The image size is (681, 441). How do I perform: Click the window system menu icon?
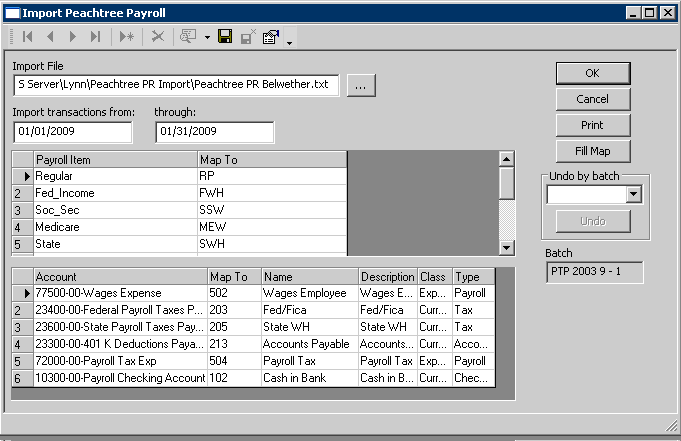pos(12,13)
